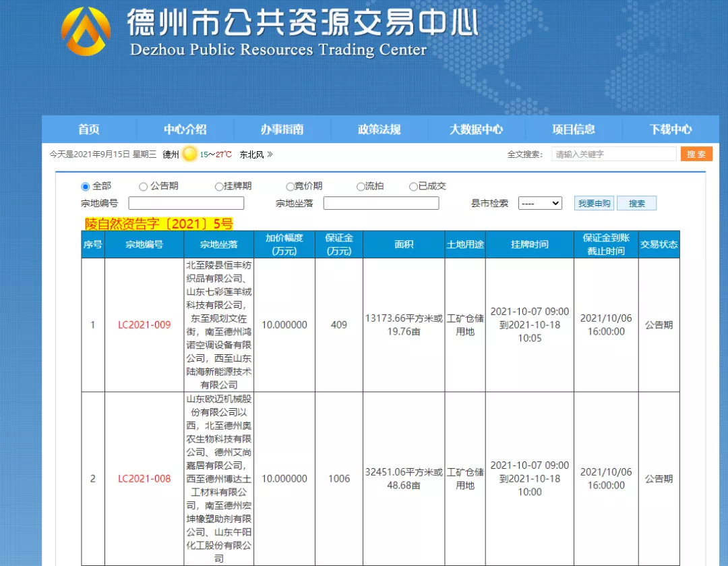Viewport: 728px width, 566px height.
Task: Click the wind direction text 东北风
Action: (x=251, y=154)
